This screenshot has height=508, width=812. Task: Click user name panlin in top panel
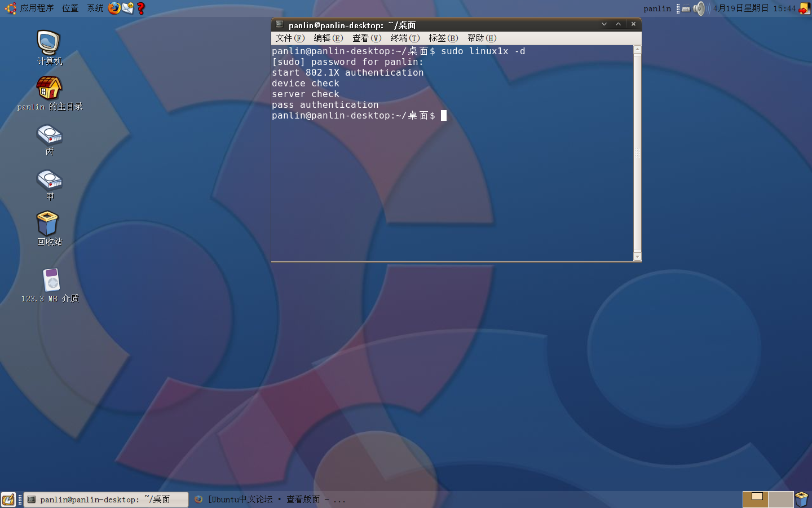[657, 8]
